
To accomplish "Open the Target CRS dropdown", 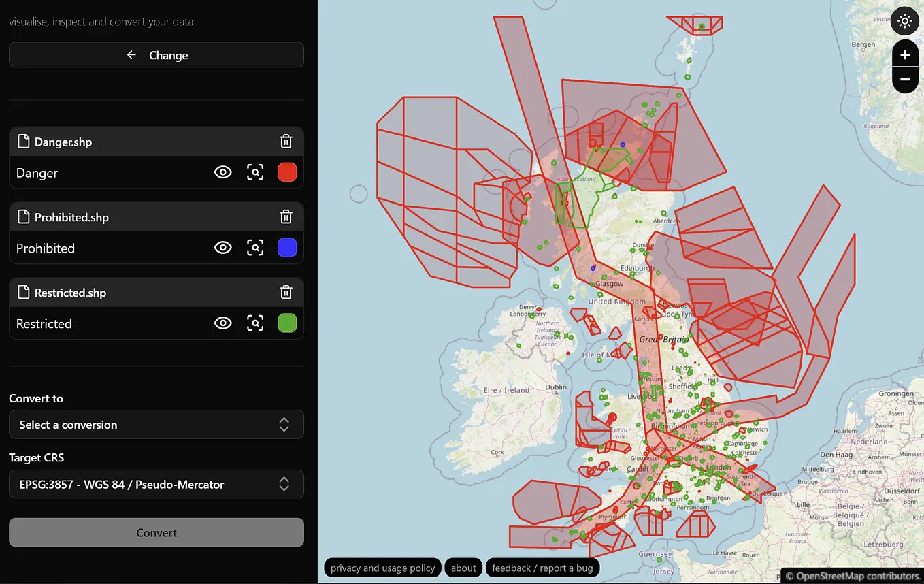I will tap(156, 484).
